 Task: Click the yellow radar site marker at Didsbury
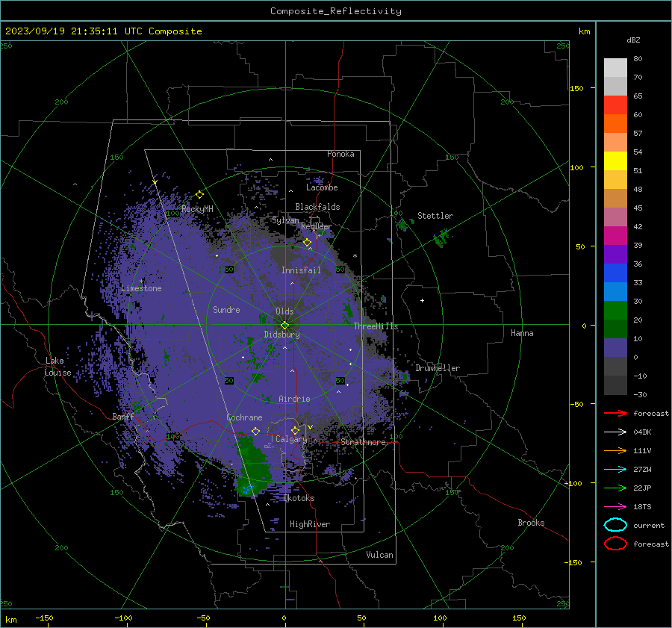(x=284, y=325)
